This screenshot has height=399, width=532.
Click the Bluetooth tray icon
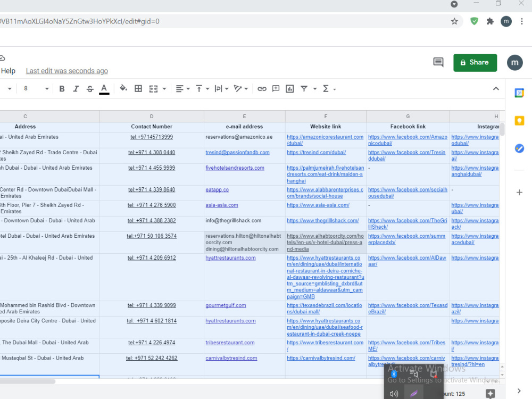(394, 374)
